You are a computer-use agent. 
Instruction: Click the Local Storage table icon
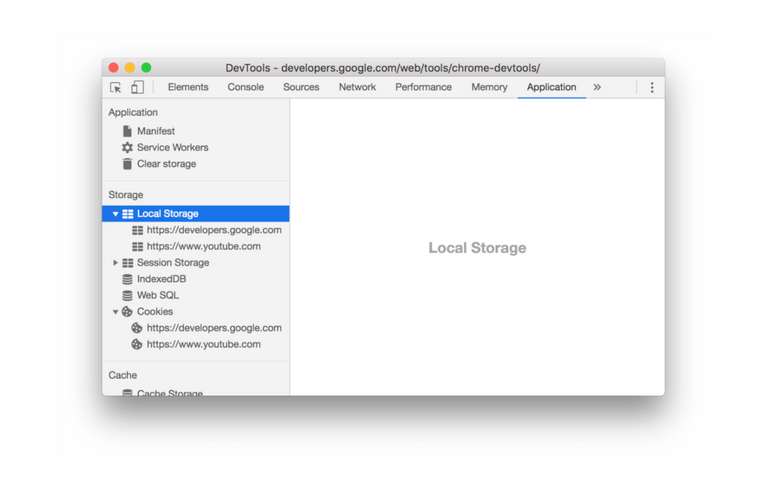(x=128, y=214)
